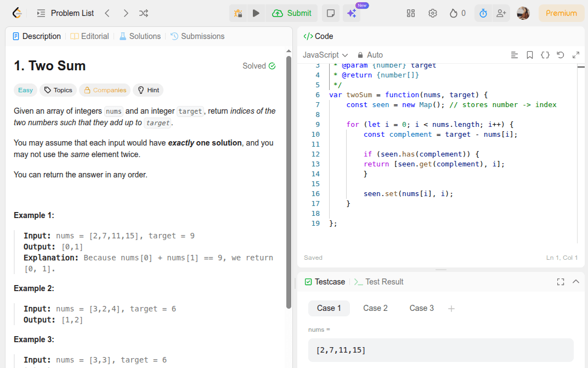Submit the solution
Viewport: 588px width, 368px height.
point(292,13)
